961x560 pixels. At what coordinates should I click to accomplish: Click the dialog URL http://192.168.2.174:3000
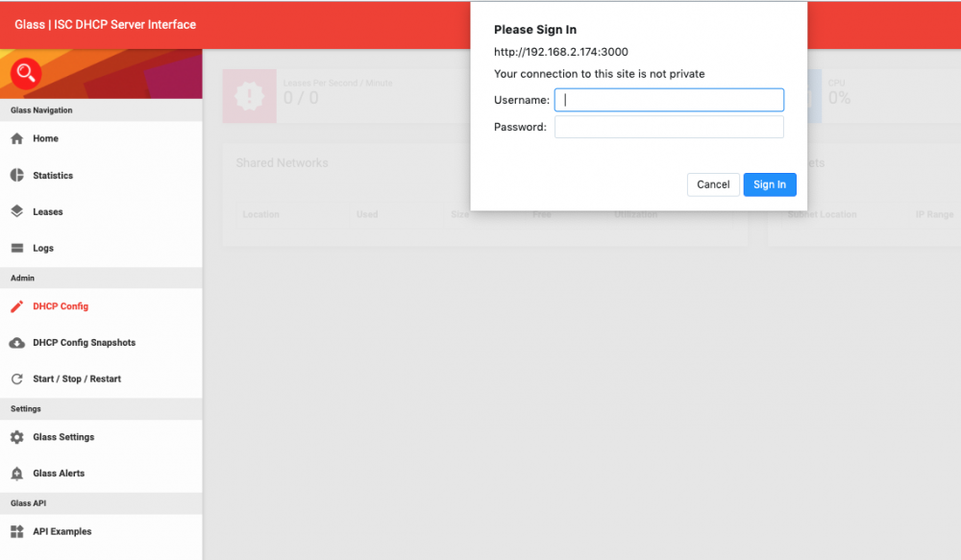(561, 52)
